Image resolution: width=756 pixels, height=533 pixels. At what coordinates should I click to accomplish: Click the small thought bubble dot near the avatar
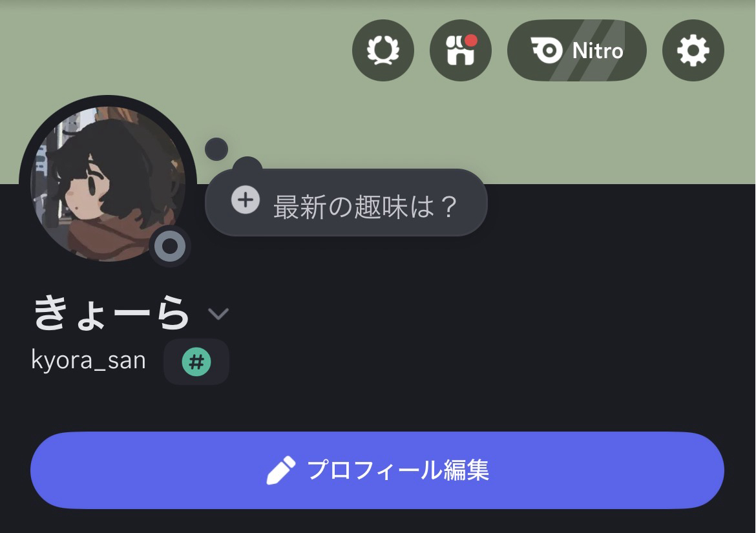(216, 149)
